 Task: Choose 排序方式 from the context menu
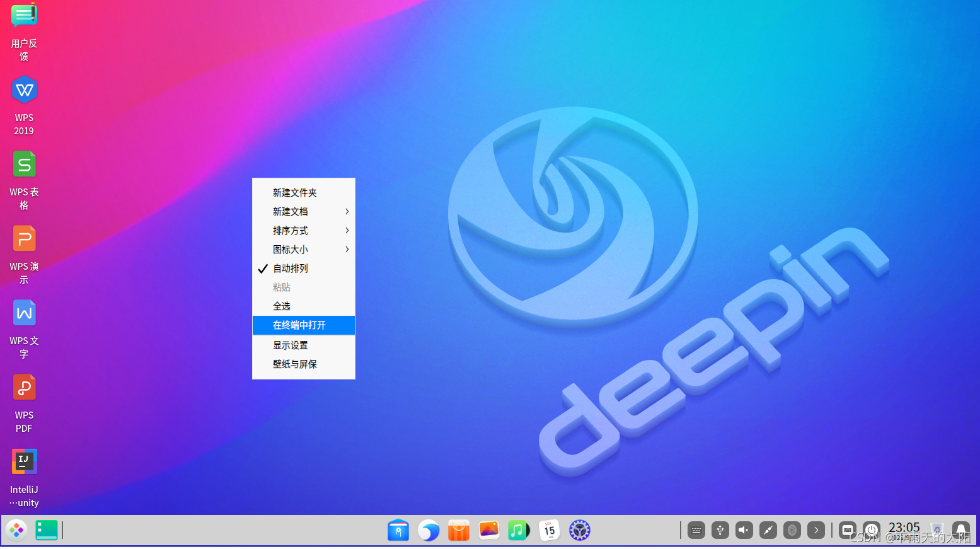(304, 231)
